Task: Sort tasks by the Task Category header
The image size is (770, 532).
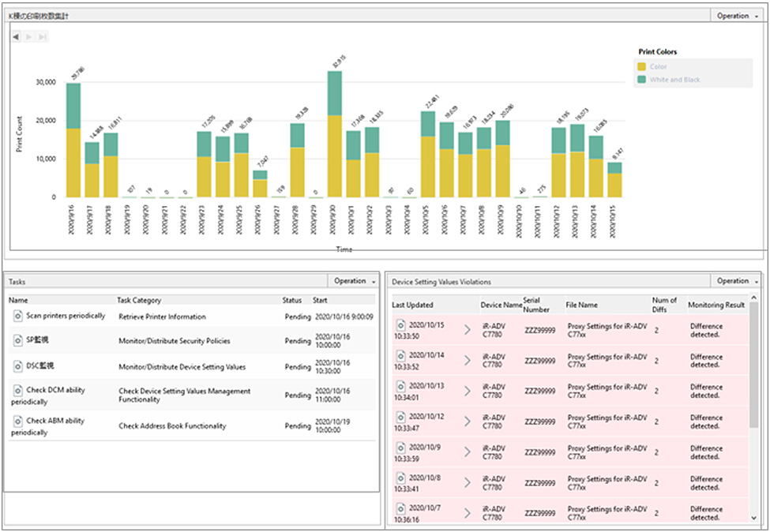Action: (139, 301)
